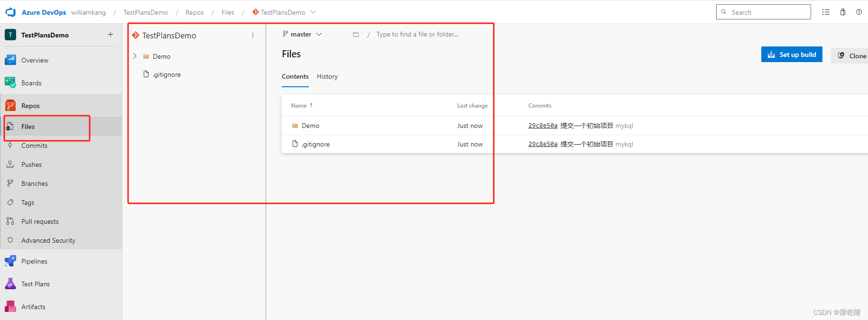The image size is (868, 320).
Task: Click the Test Plans label in sidebar
Action: coord(36,284)
